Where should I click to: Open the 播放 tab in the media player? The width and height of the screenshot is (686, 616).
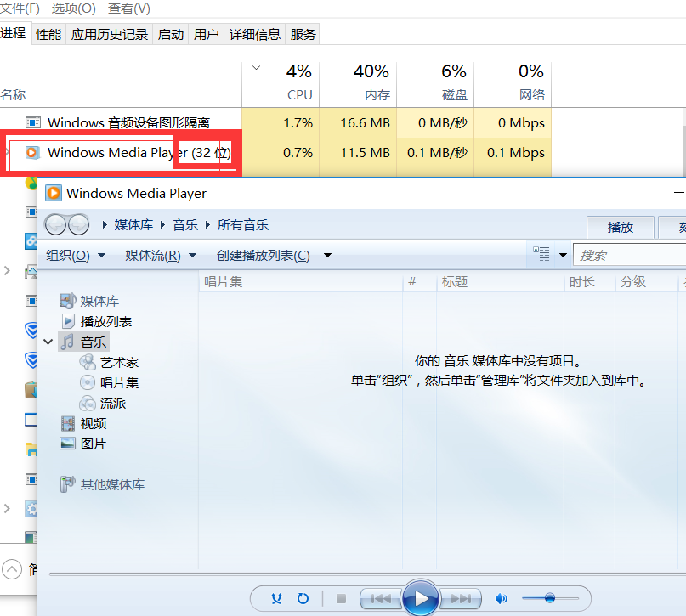click(621, 227)
